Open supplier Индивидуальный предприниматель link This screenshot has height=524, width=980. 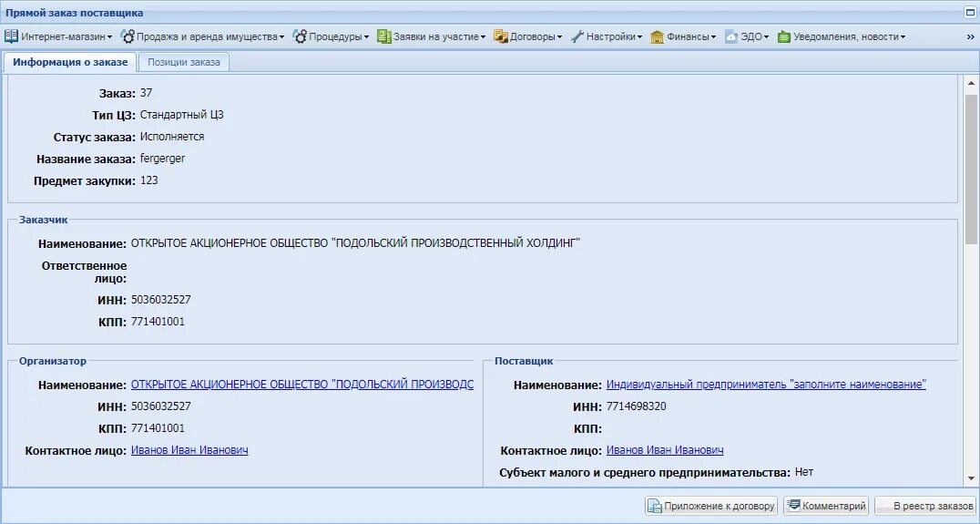tap(766, 384)
